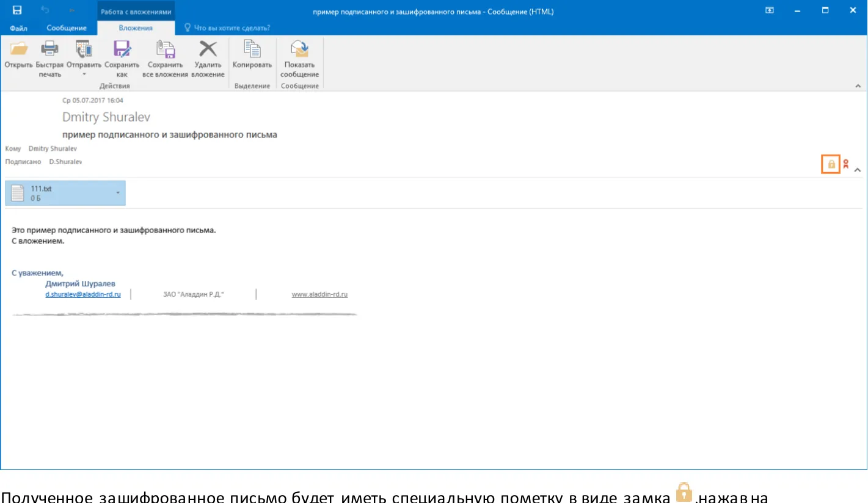Click the signer name D.Shuralev
The height and width of the screenshot is (503, 868).
coord(65,162)
